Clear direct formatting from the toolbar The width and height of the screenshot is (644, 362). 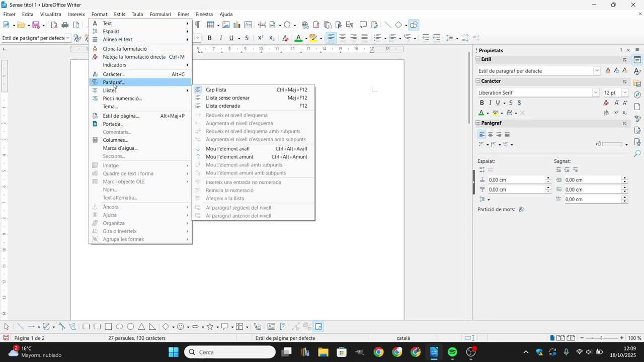(x=285, y=38)
